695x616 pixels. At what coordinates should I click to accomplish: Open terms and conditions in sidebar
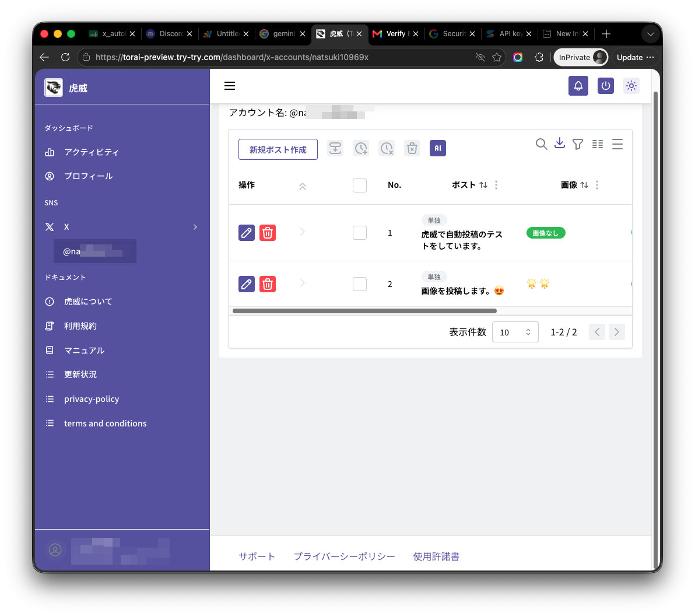pos(105,423)
